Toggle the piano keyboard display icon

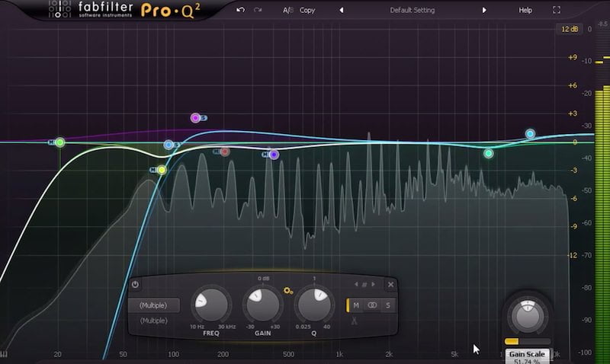[4, 354]
